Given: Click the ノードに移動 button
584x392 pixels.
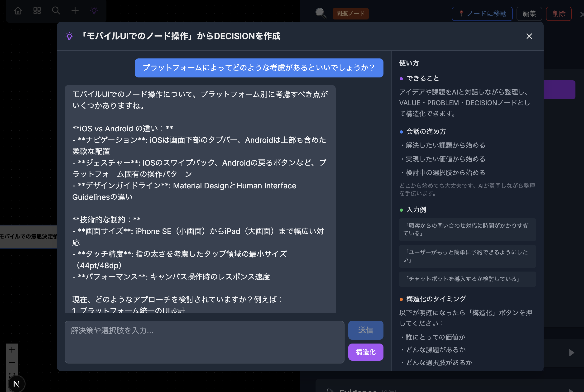Looking at the screenshot, I should (482, 14).
